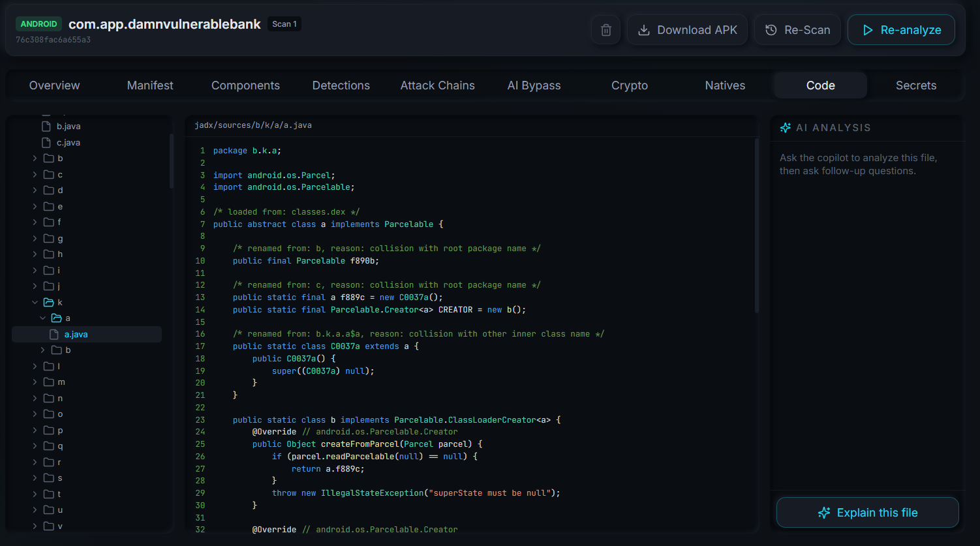Image resolution: width=980 pixels, height=546 pixels.
Task: Click code line 1 package b.k.a
Action: coord(247,151)
